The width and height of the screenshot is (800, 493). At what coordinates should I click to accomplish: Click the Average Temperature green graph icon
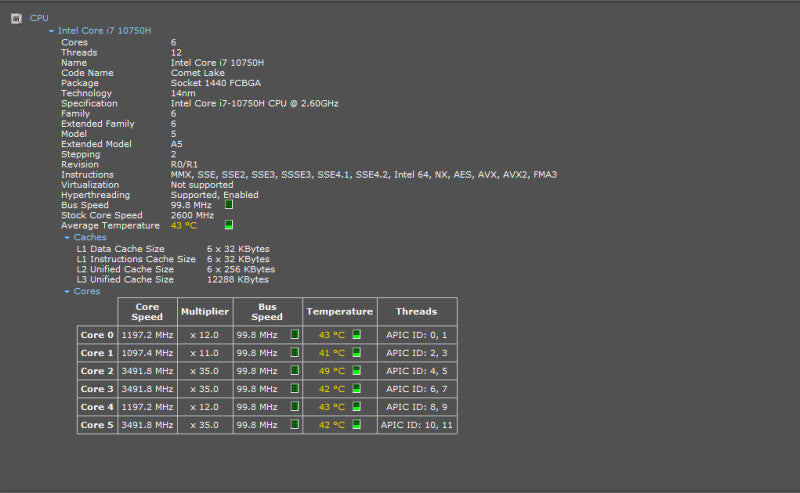coord(229,225)
